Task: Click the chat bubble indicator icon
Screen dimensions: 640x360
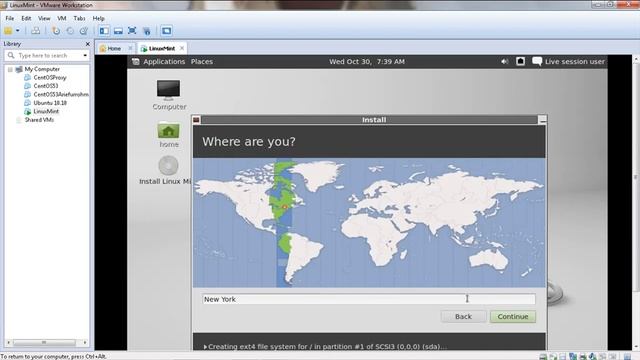Action: pos(537,61)
